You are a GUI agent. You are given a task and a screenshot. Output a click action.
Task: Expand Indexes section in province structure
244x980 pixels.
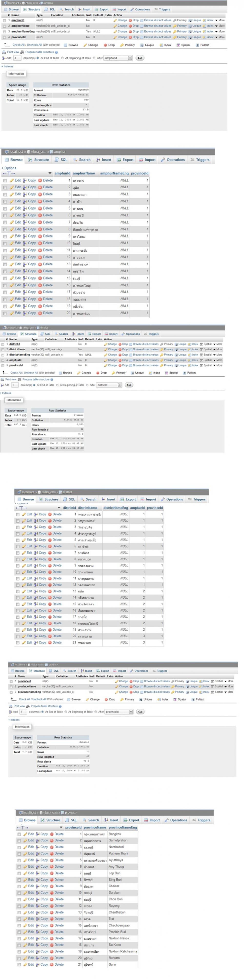[x=14, y=720]
